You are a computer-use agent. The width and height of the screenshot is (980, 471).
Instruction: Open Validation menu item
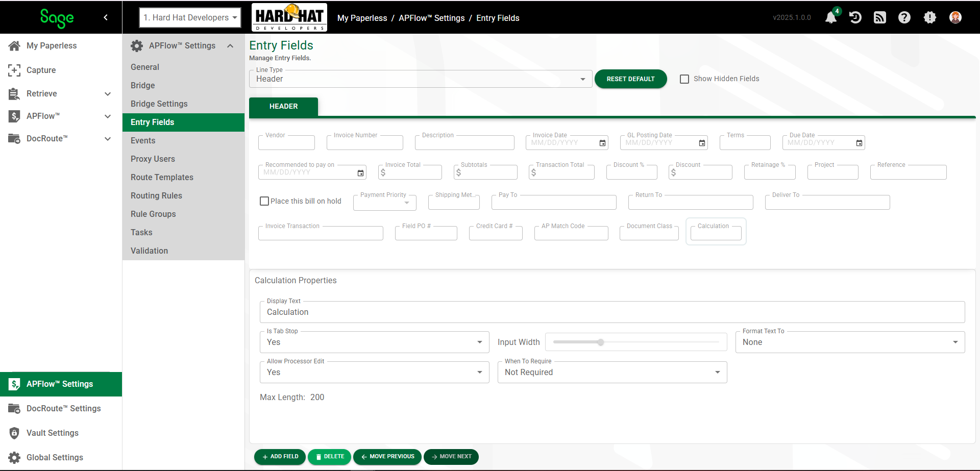tap(183, 251)
